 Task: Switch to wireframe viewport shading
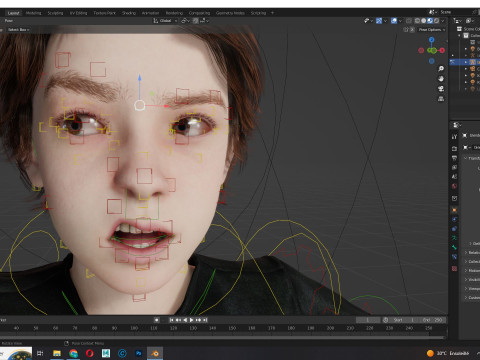[417, 21]
